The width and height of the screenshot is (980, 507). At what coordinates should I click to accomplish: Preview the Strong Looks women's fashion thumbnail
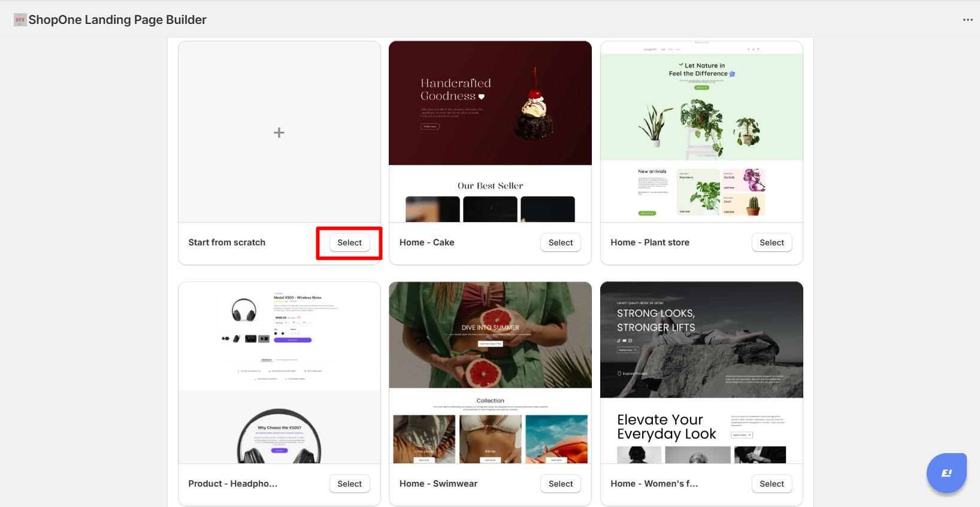point(701,372)
